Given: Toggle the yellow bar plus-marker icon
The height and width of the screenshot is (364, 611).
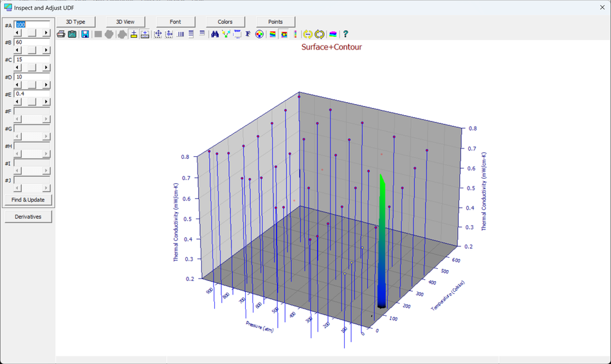Looking at the screenshot, I should (x=134, y=34).
